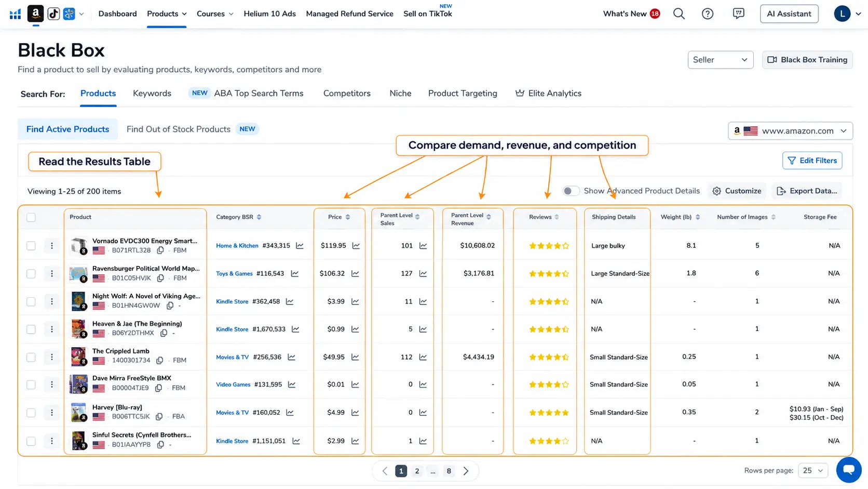Open the www.amazon.com marketplace dropdown
868x489 pixels.
(x=790, y=131)
